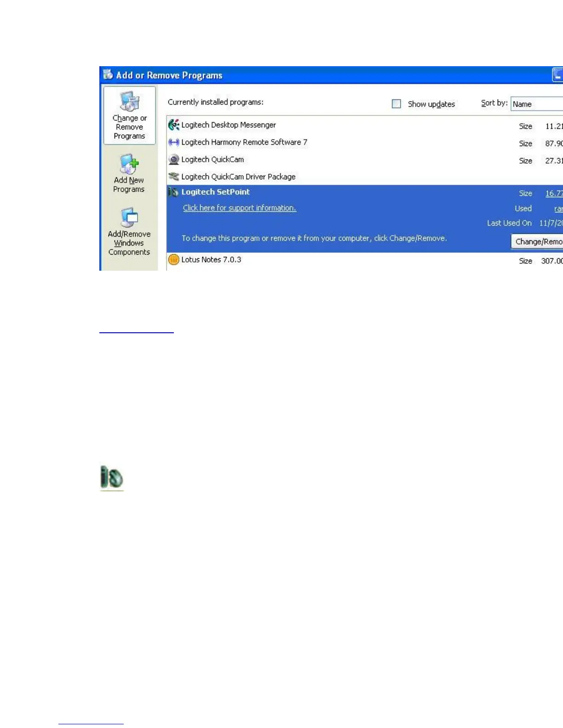This screenshot has width=563, height=728.
Task: Open Click here for support information link
Action: tap(240, 208)
